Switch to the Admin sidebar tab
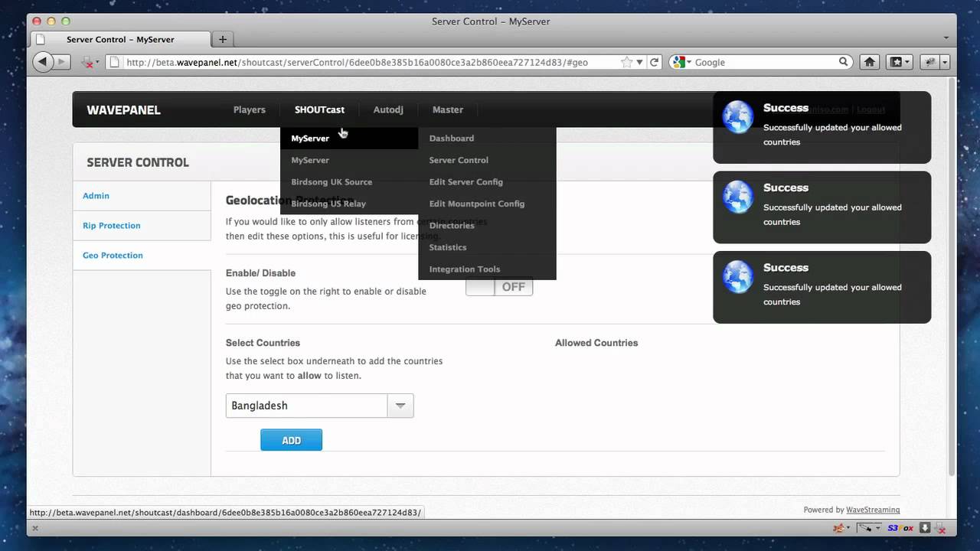Image resolution: width=980 pixels, height=551 pixels. pos(142,196)
